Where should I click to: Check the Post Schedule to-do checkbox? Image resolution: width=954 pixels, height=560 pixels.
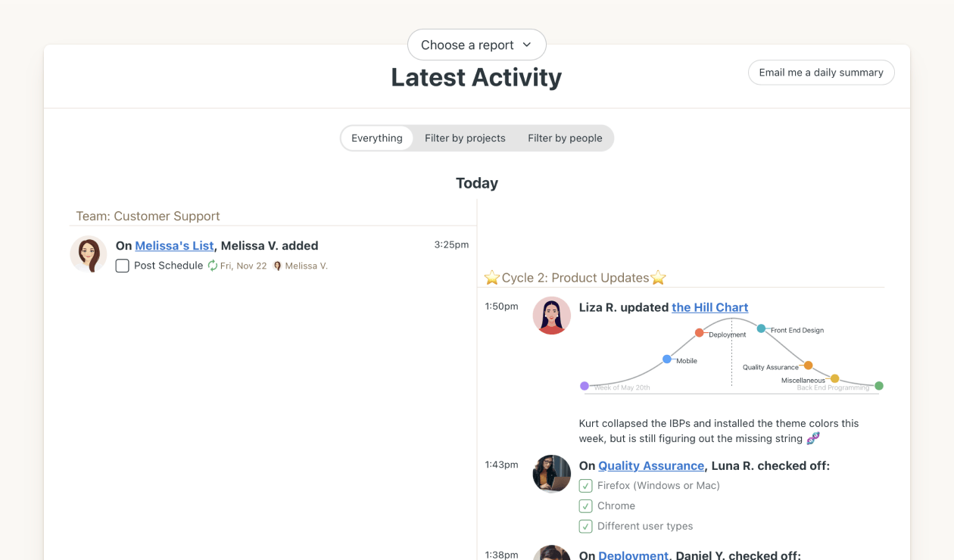(121, 266)
